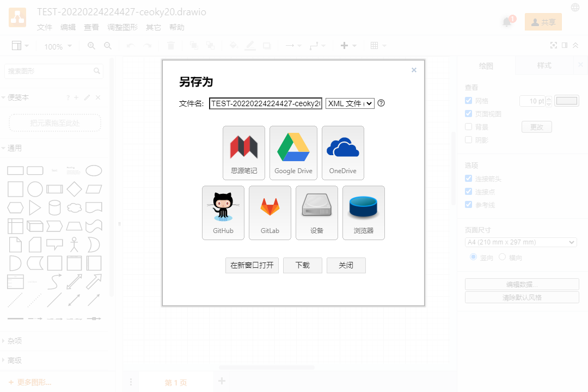Open the 文件 menu
Image resolution: width=588 pixels, height=392 pixels.
click(x=45, y=27)
